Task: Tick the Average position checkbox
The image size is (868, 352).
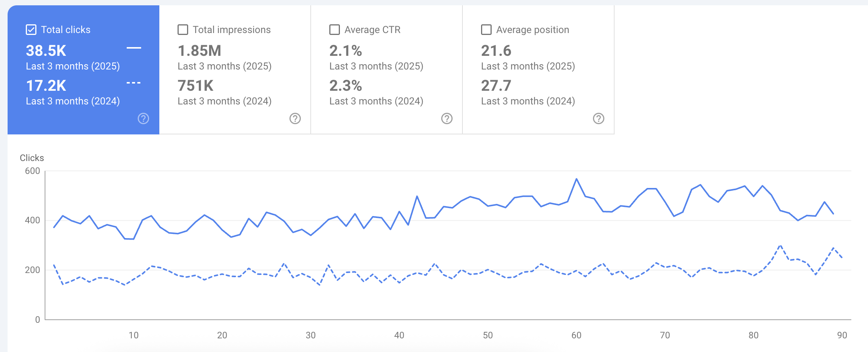Action: pos(486,30)
